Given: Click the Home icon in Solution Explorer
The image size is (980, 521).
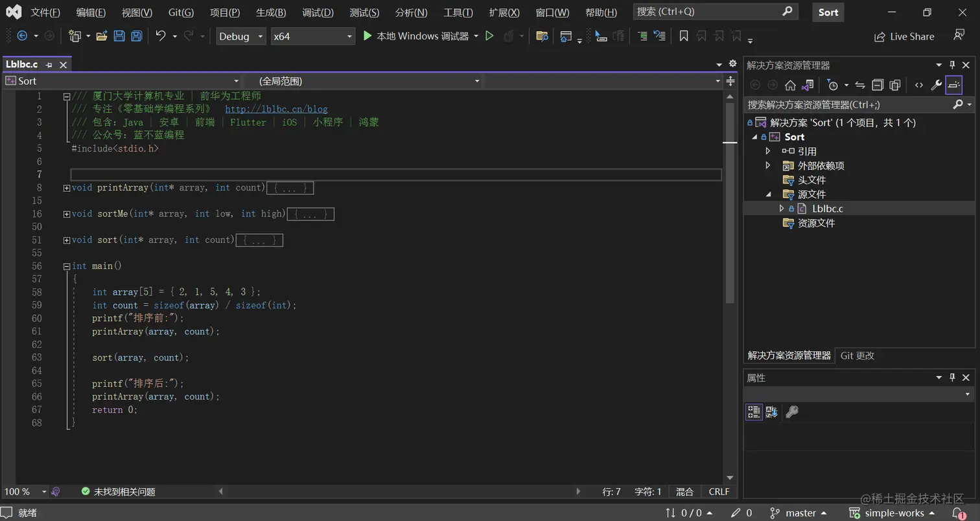Looking at the screenshot, I should (x=790, y=85).
